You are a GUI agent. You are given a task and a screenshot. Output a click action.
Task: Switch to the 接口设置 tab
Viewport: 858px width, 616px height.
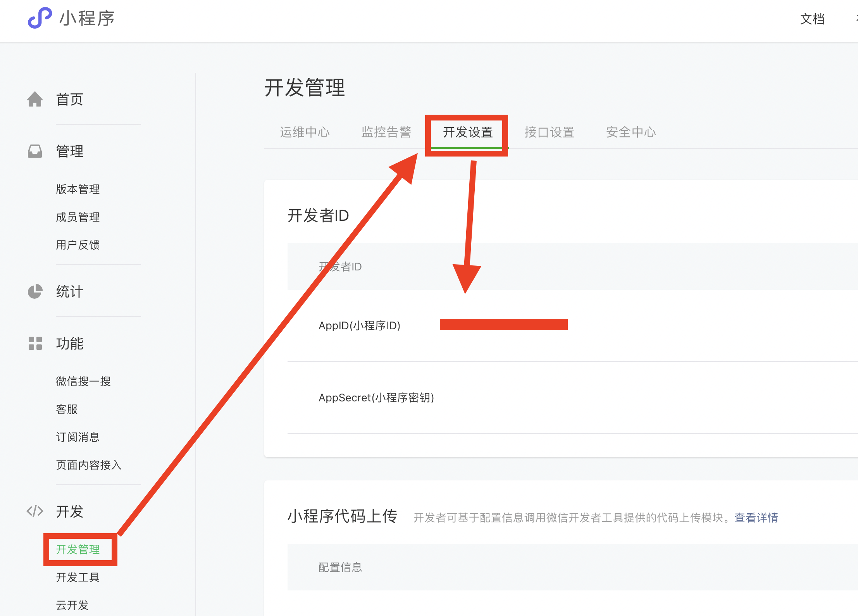point(550,132)
